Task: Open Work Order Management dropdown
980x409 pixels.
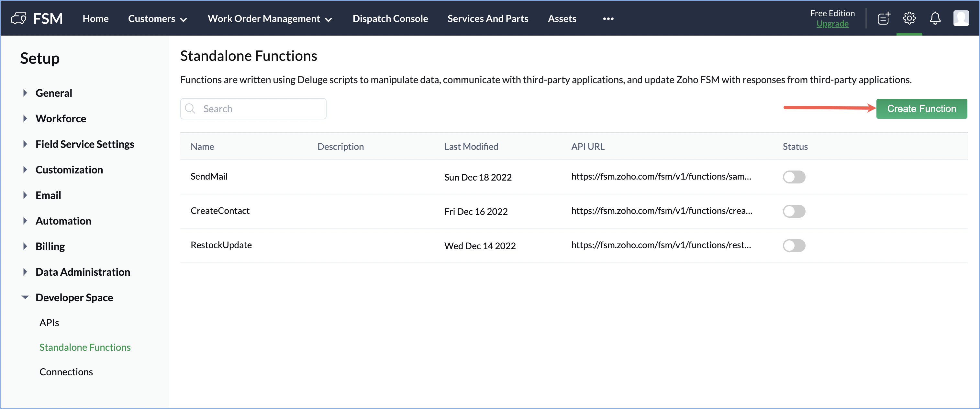Action: (x=270, y=18)
